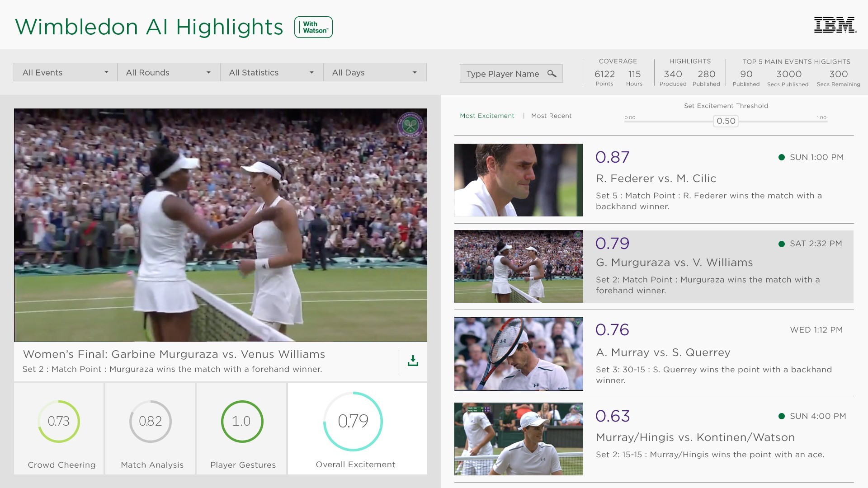Viewport: 868px width, 488px height.
Task: Click the With Watson badge
Action: pos(313,27)
